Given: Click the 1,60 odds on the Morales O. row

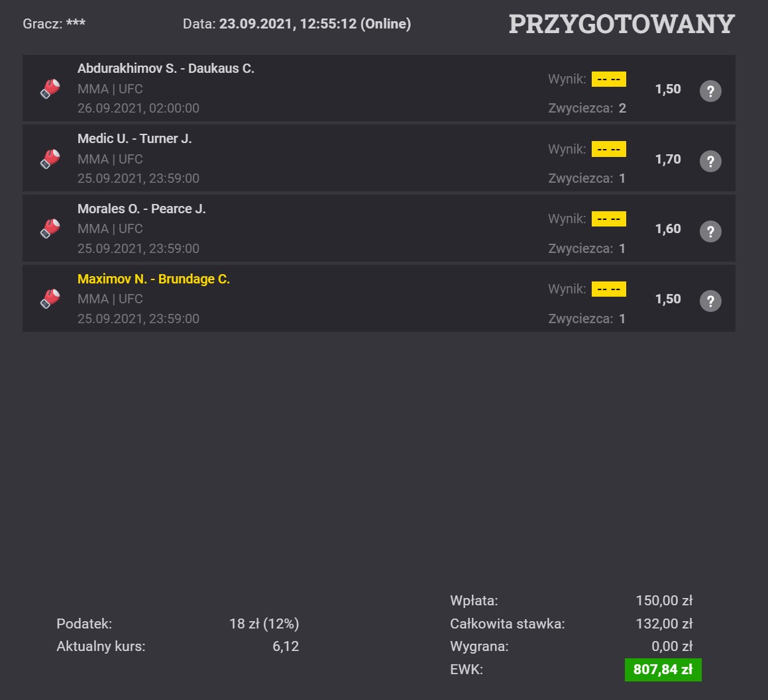Looking at the screenshot, I should pos(668,228).
